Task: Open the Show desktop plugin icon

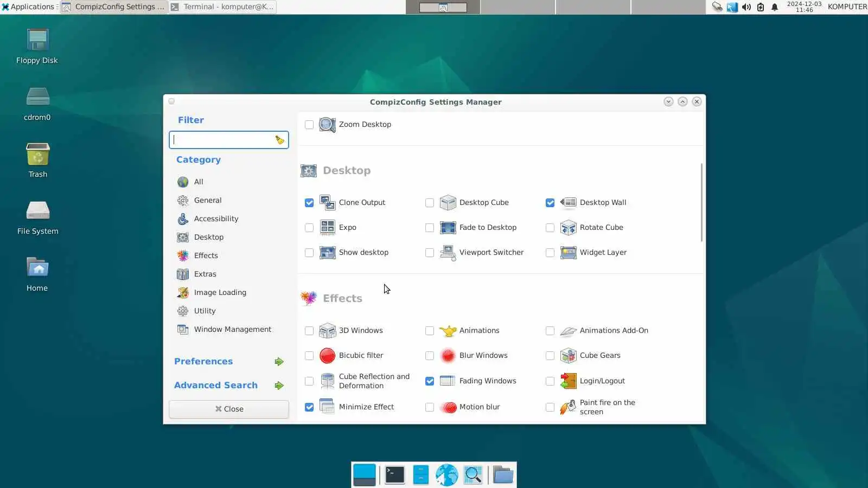Action: pyautogui.click(x=327, y=252)
